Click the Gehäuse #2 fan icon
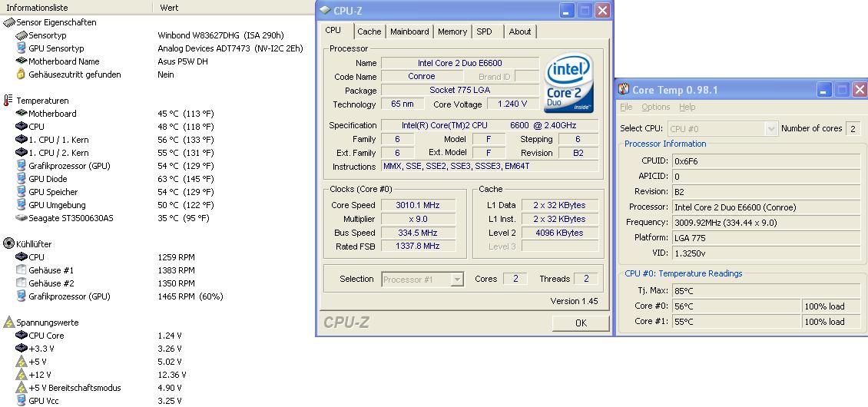This screenshot has width=868, height=407. point(22,283)
